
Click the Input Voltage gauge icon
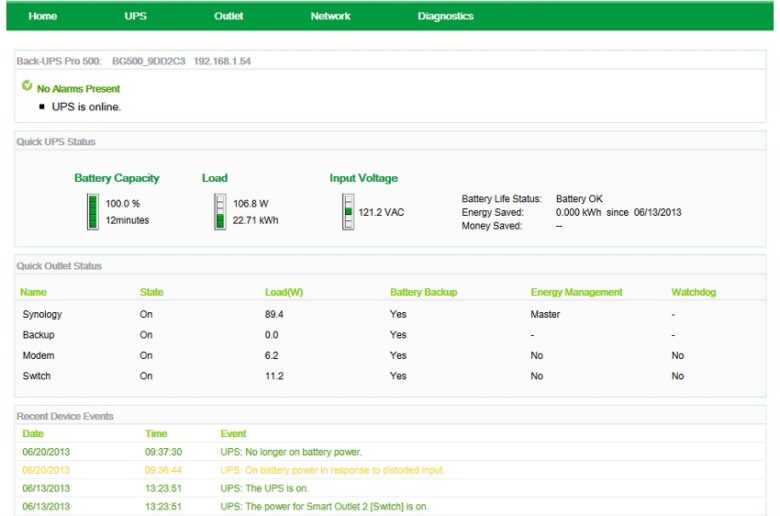348,212
